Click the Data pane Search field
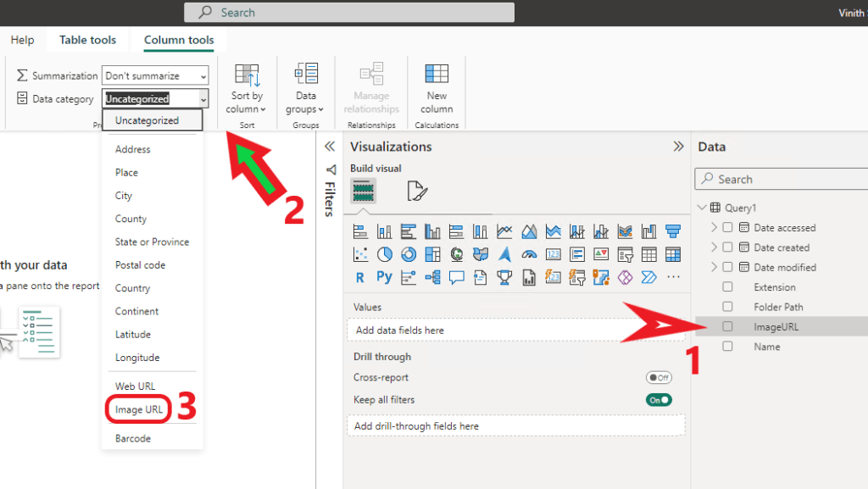The width and height of the screenshot is (868, 489). pyautogui.click(x=781, y=179)
